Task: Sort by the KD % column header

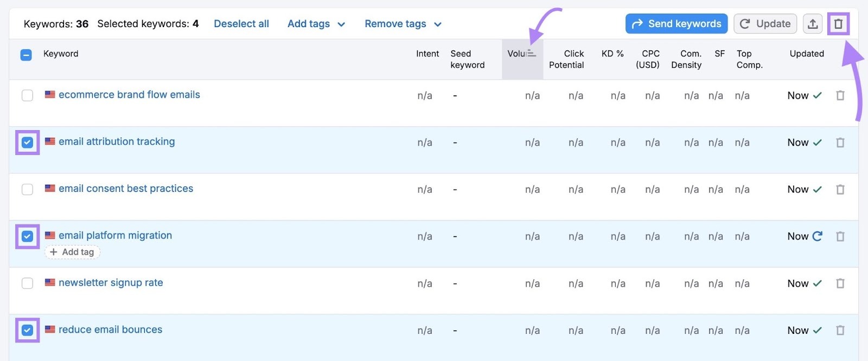Action: (612, 54)
